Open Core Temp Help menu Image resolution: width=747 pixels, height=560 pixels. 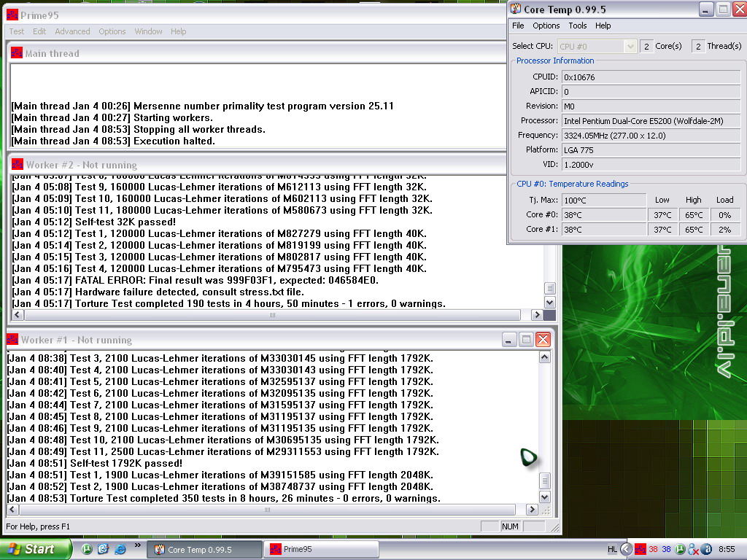coord(603,26)
